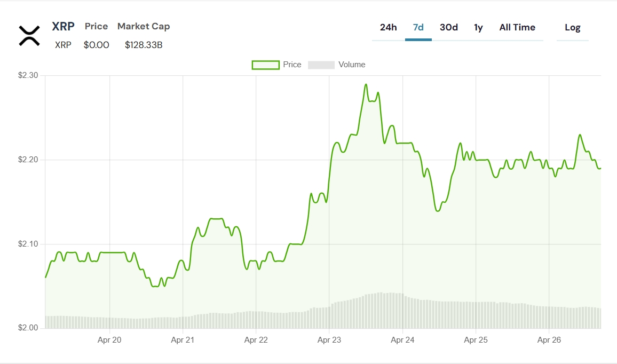Click the XRP ticker symbol below the heading
Viewport: 617px width, 364px height.
[63, 45]
